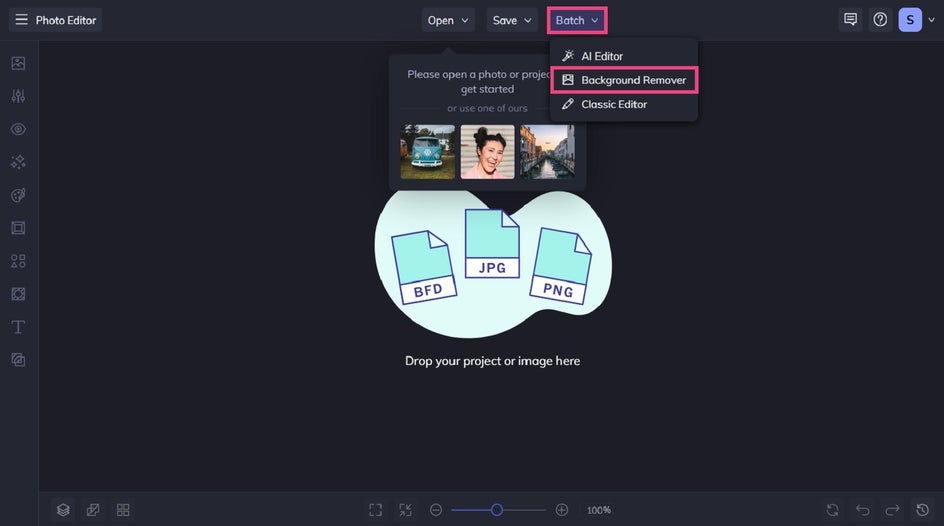Click the reset rotate icon in the bottom right
Screen dimensions: 944x526
833,510
